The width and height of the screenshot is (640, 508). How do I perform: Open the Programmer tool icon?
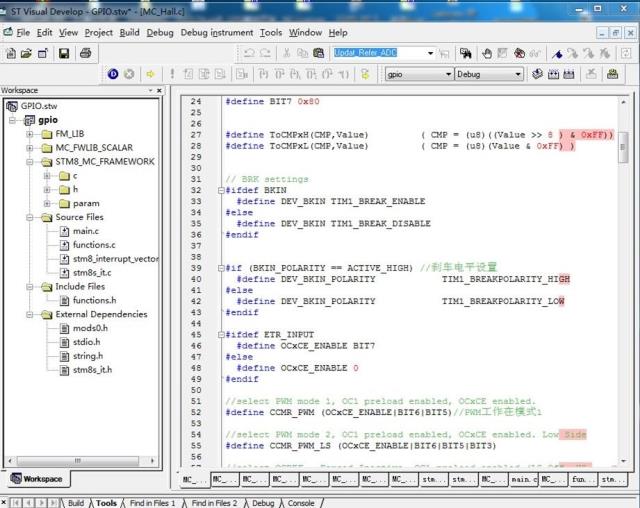pos(612,74)
